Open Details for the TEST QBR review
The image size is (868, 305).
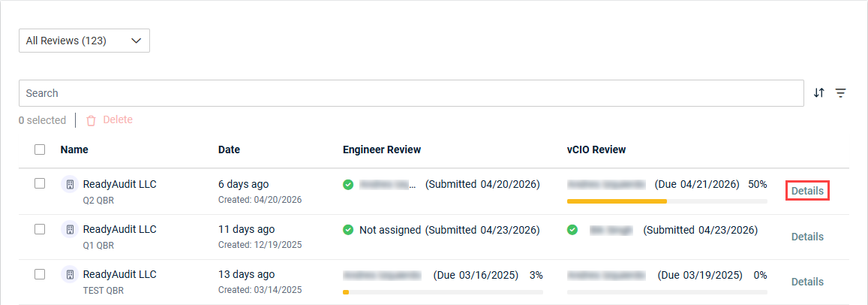(x=807, y=282)
